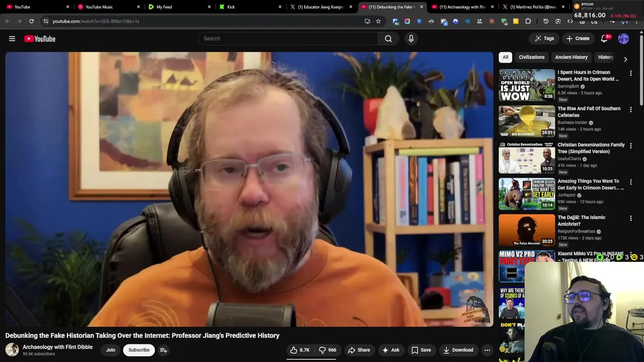Open options for Crimson Desert open world video
This screenshot has height=362, width=644.
[x=630, y=73]
